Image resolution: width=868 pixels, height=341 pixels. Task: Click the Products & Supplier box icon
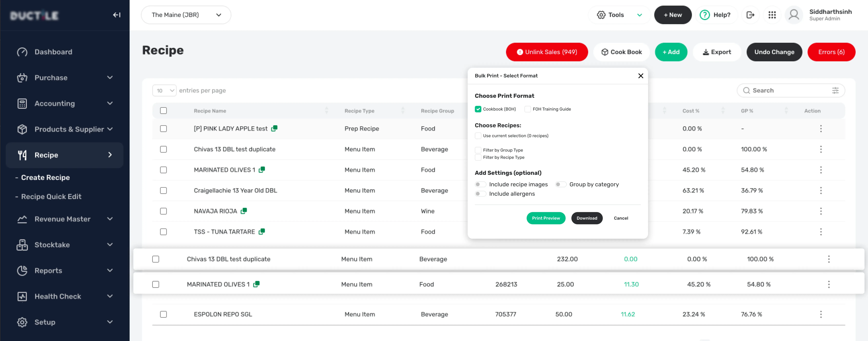point(22,129)
